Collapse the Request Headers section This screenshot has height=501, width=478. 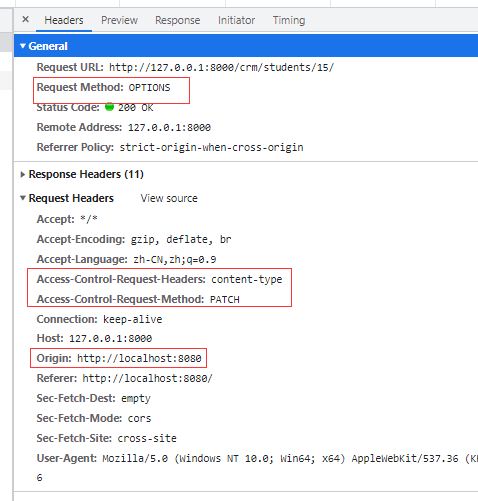click(x=23, y=198)
